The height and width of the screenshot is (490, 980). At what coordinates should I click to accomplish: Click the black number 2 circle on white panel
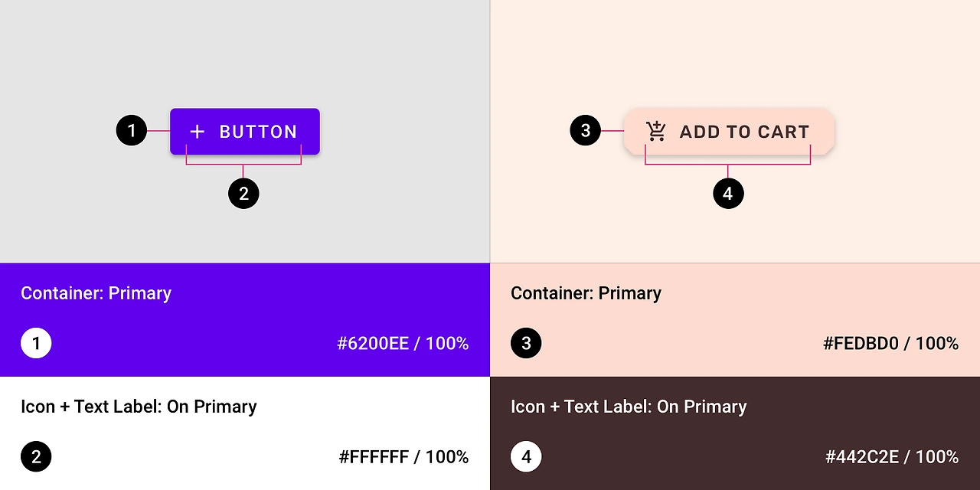36,457
